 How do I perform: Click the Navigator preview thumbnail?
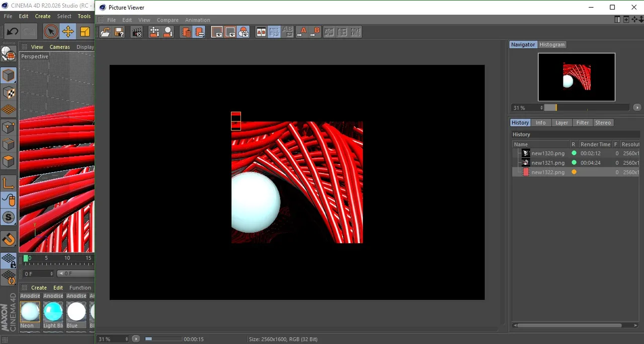(x=577, y=77)
